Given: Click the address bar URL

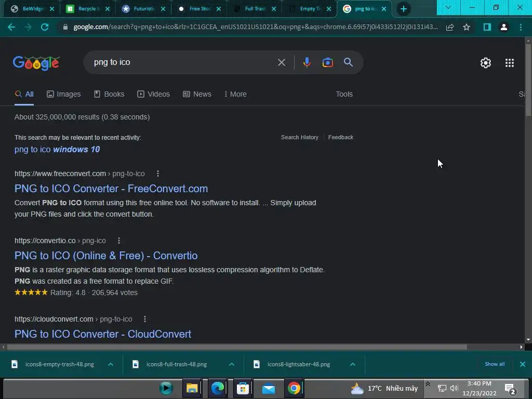Looking at the screenshot, I should pos(255,27).
